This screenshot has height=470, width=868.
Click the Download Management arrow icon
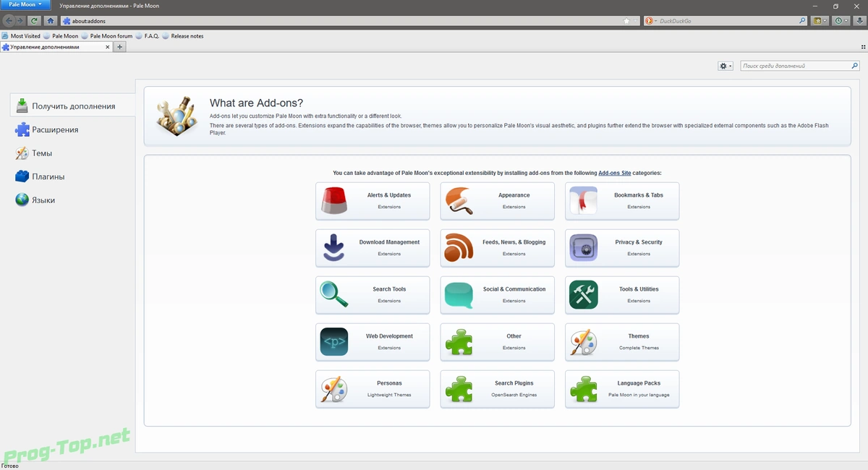333,248
